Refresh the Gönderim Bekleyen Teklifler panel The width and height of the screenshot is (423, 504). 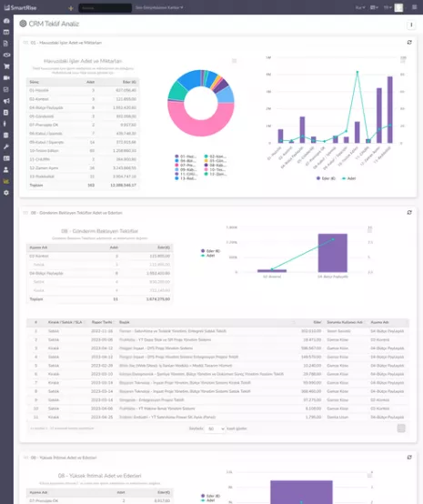409,213
